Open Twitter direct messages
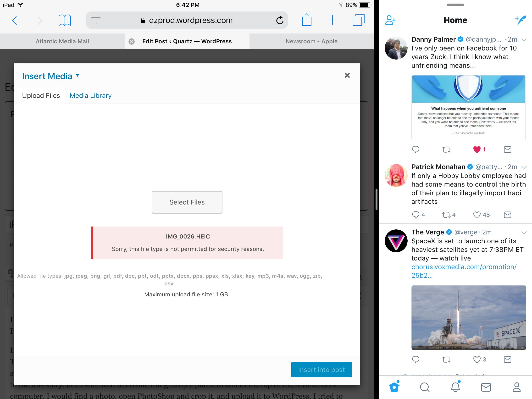 tap(486, 387)
